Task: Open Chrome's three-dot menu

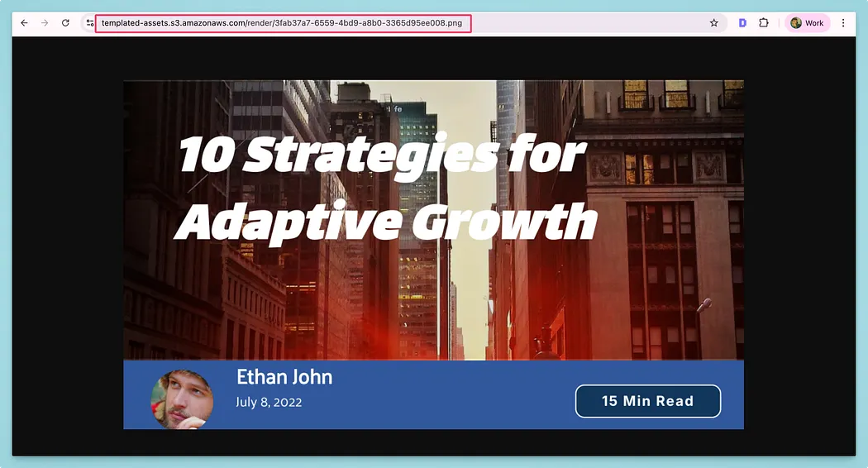Action: click(x=843, y=22)
